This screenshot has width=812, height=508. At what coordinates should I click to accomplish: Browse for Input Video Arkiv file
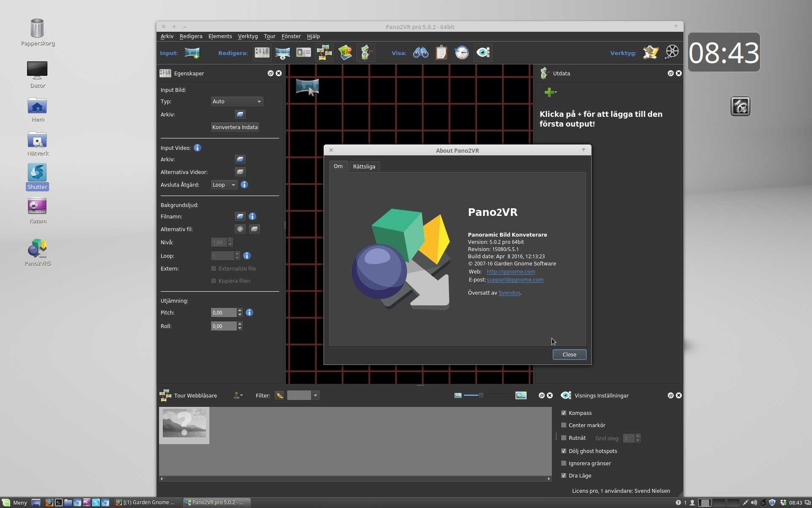click(x=240, y=159)
